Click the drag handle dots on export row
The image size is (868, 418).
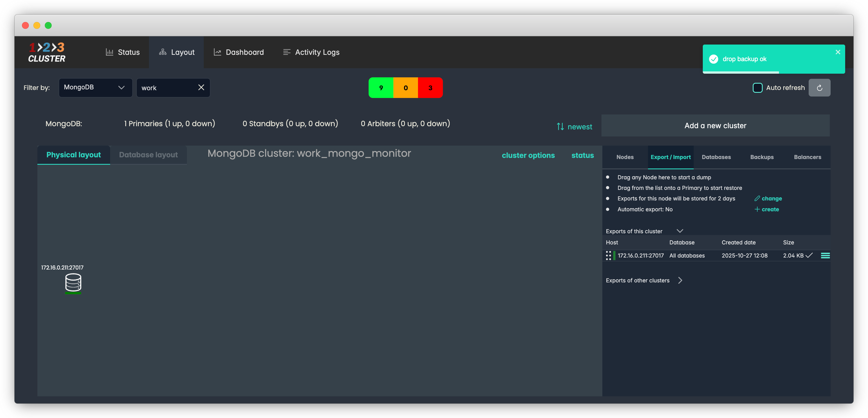608,256
